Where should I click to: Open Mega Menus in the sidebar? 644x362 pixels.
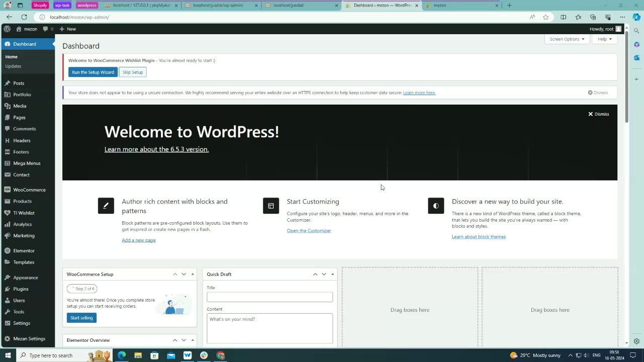pyautogui.click(x=27, y=163)
